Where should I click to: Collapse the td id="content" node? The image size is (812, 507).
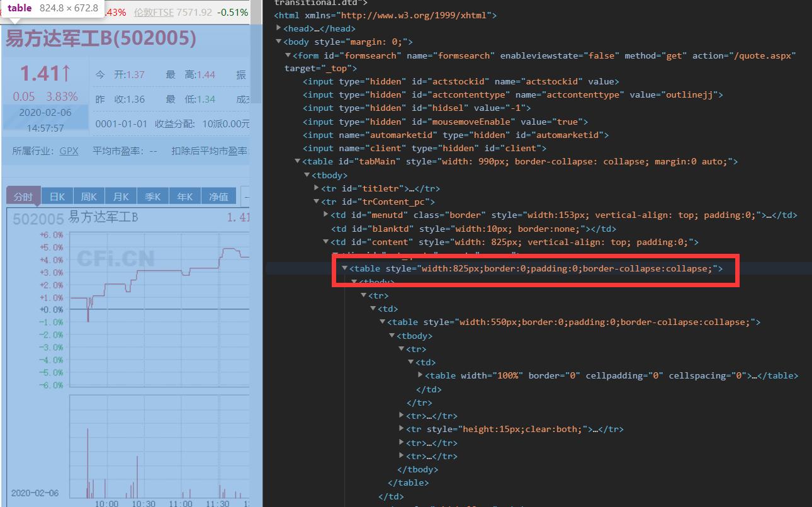[x=326, y=242]
